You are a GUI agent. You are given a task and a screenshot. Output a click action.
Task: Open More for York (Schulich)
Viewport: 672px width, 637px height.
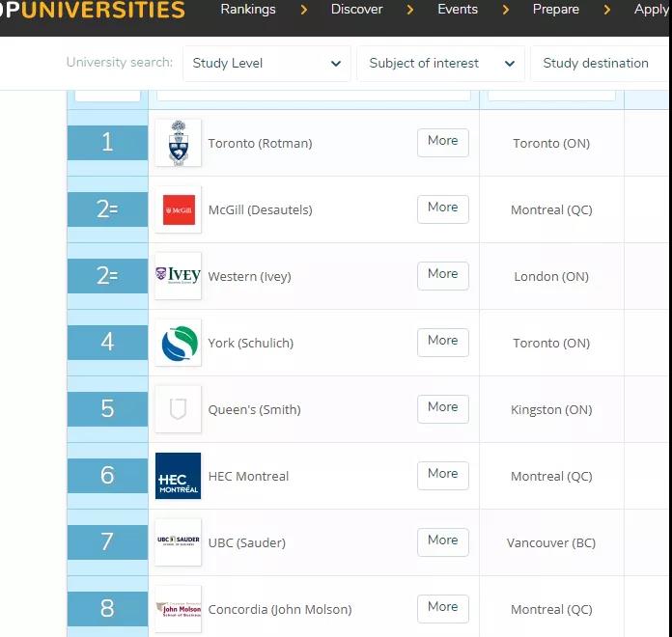point(443,343)
